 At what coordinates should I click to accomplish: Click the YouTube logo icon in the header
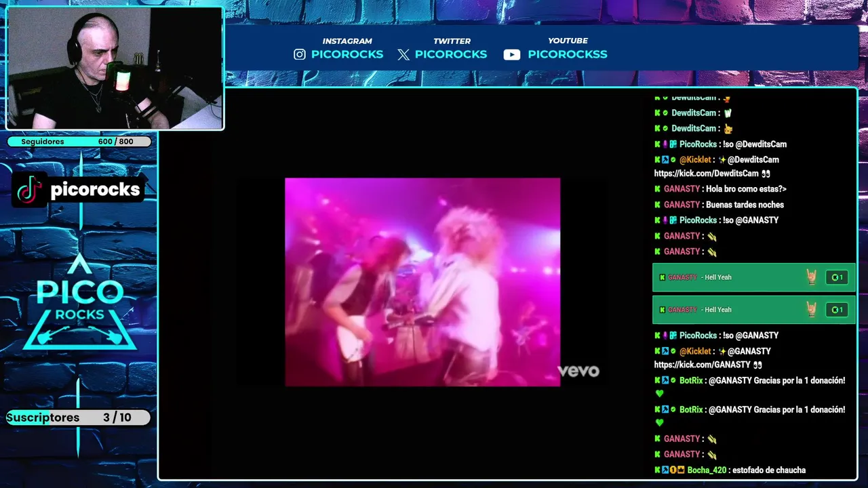click(512, 55)
